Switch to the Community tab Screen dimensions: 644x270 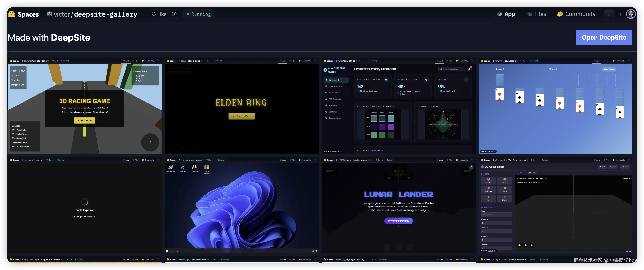(x=576, y=14)
